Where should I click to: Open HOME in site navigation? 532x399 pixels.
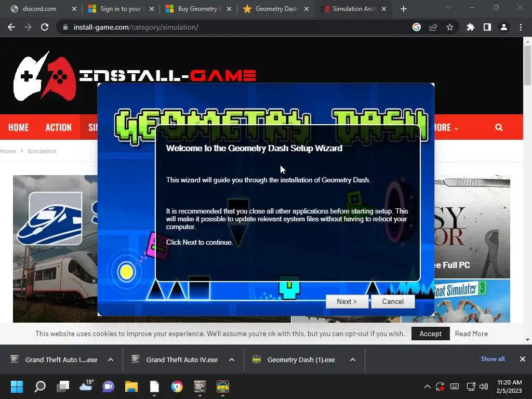19,127
